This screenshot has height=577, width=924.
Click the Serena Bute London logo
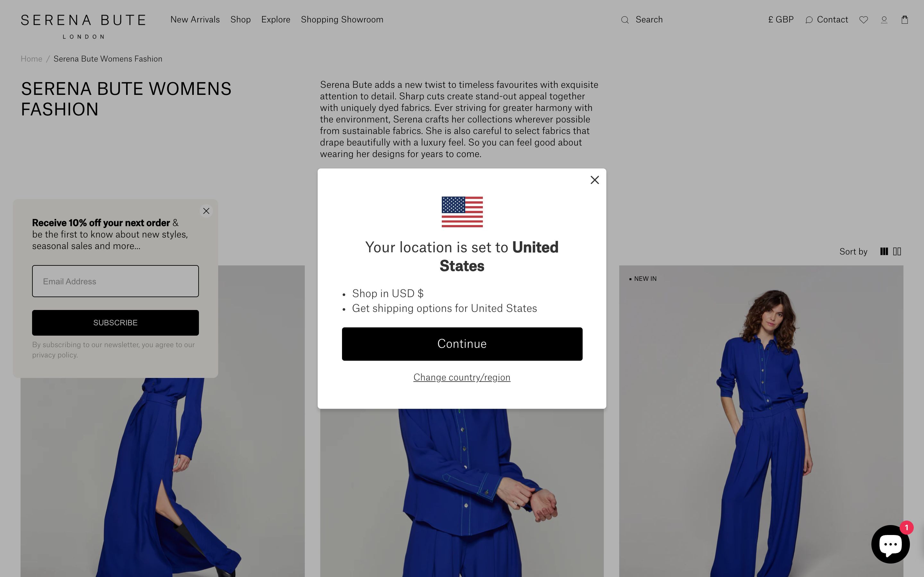83,26
